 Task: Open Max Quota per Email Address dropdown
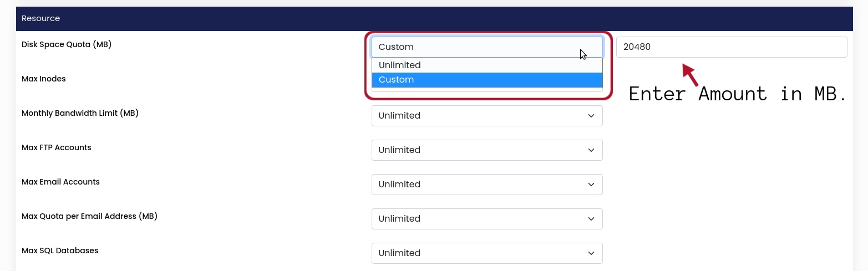pyautogui.click(x=487, y=219)
